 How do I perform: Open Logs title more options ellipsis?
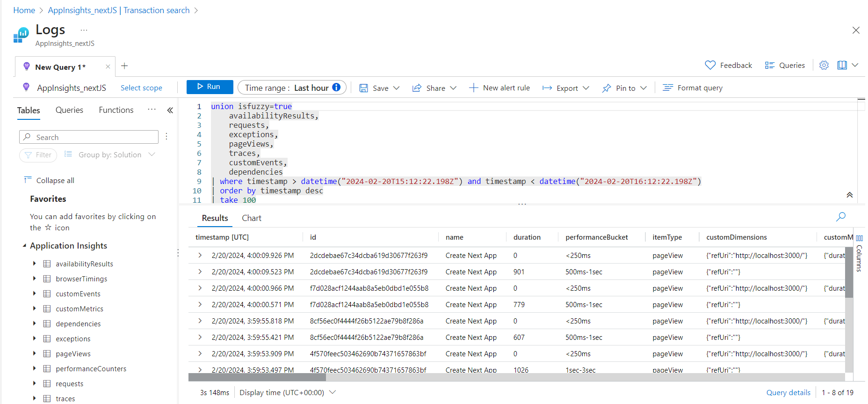click(x=84, y=30)
